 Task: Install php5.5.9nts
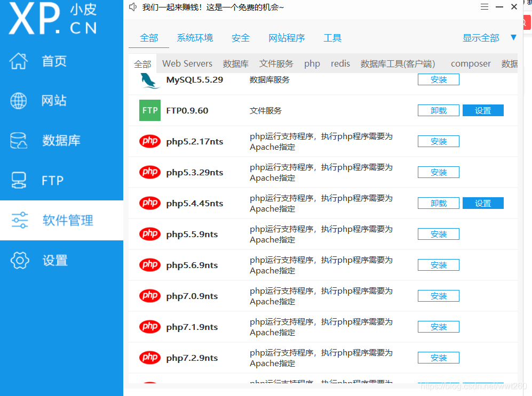click(x=439, y=234)
